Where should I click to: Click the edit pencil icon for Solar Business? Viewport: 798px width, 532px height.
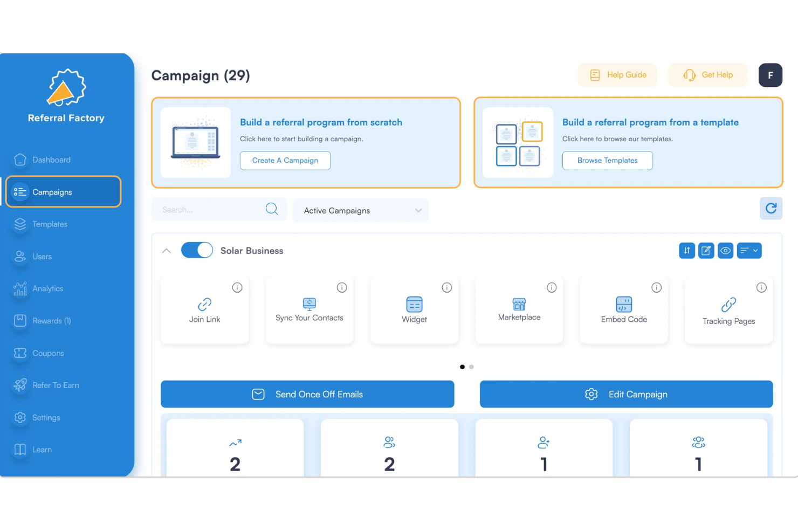click(x=706, y=251)
